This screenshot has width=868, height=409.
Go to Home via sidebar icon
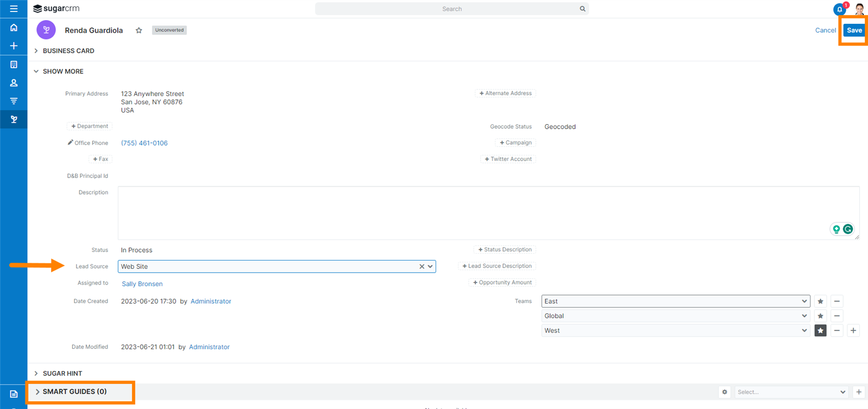(14, 28)
